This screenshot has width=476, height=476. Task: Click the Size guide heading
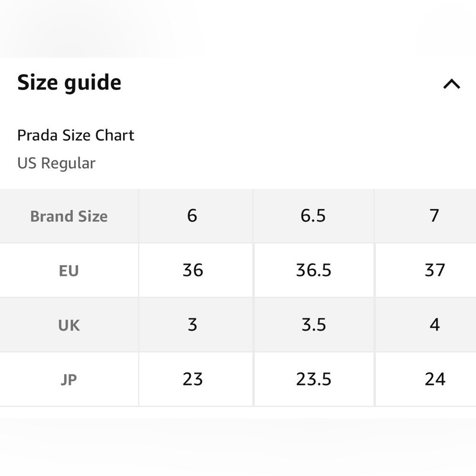tap(69, 82)
